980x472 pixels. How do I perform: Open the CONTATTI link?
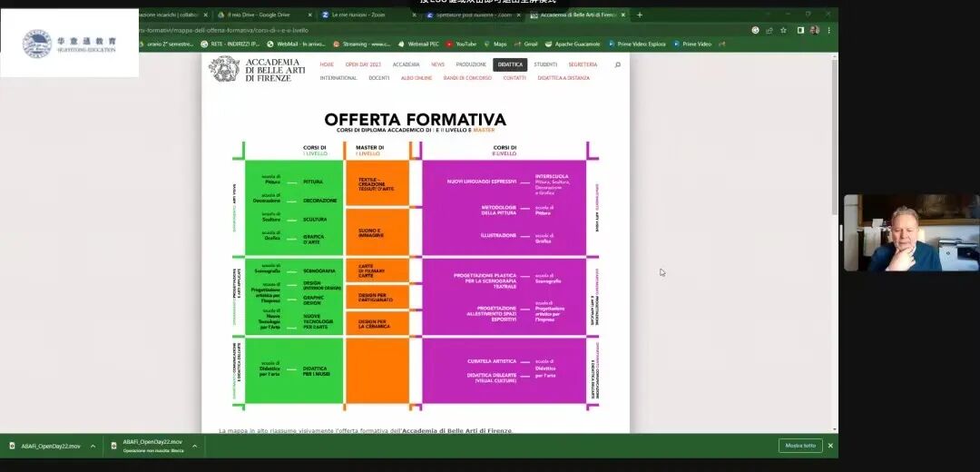[x=514, y=78]
